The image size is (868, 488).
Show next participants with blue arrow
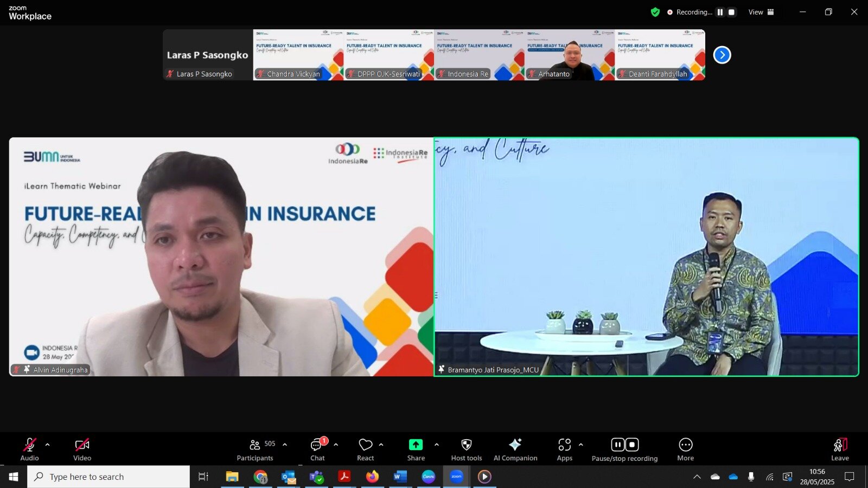pyautogui.click(x=722, y=55)
